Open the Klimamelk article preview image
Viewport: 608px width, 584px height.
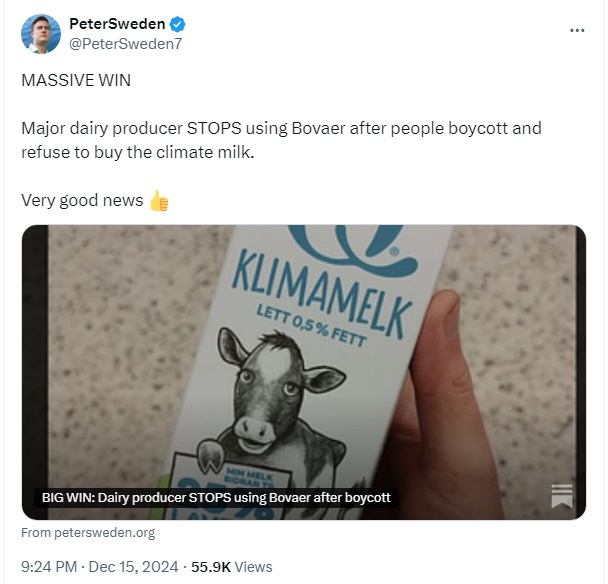pos(304,372)
